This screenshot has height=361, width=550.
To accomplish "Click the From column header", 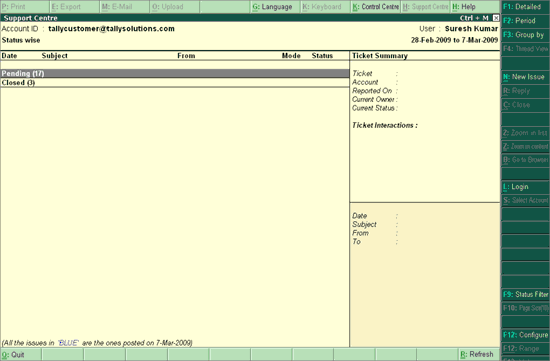I will pyautogui.click(x=186, y=56).
